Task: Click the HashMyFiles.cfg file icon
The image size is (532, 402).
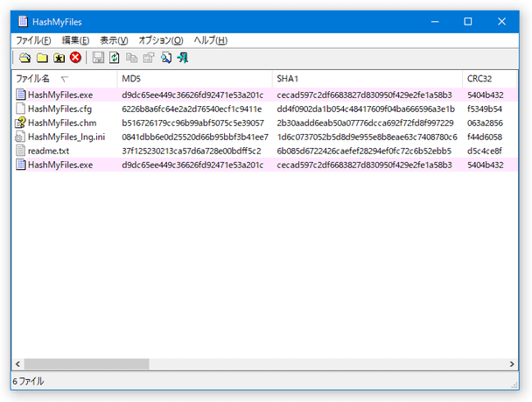Action: [21, 109]
